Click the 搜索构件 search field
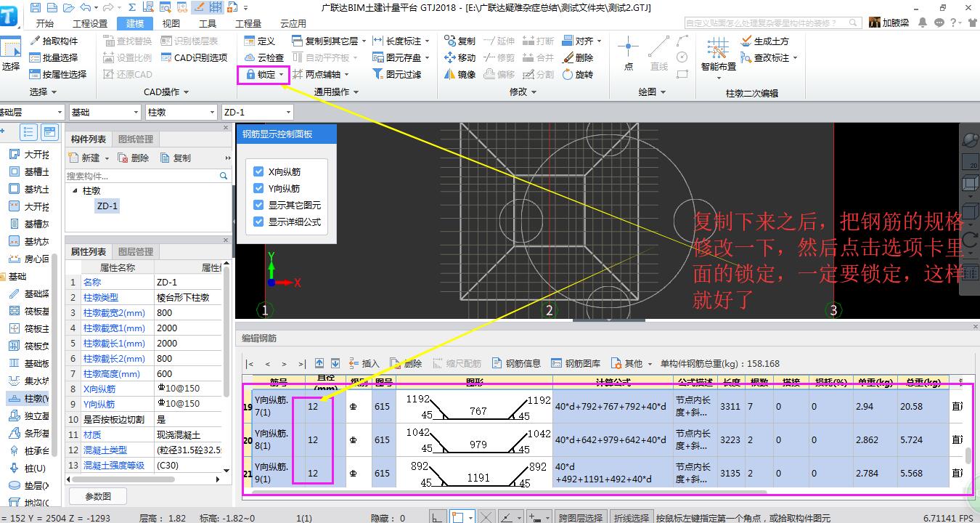Screen dimensions: 980x523 (x=148, y=176)
